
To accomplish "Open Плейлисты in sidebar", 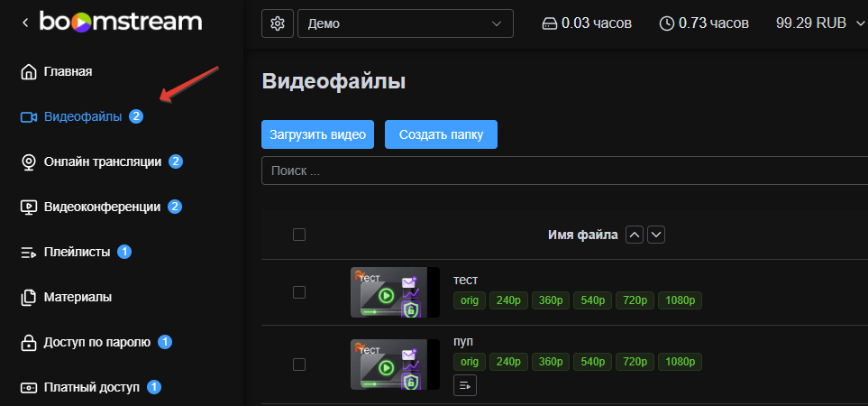I will pyautogui.click(x=77, y=252).
